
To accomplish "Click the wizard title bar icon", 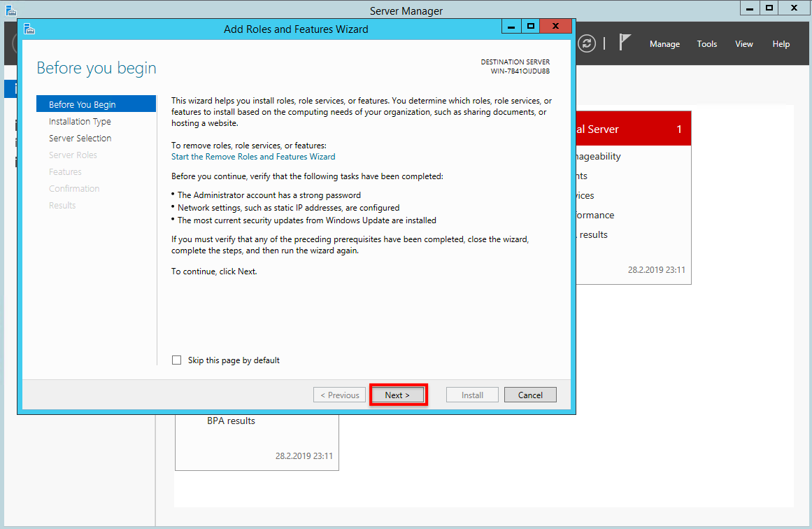I will click(x=29, y=29).
